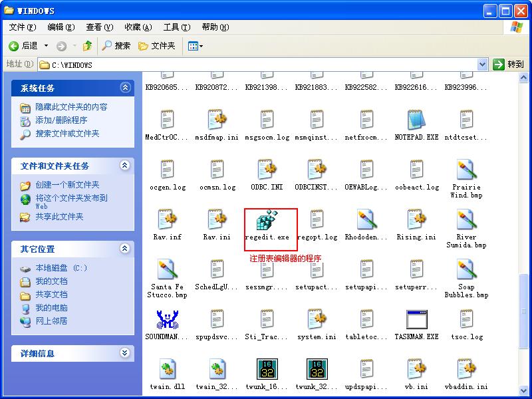Go to 网上邻居 location
The image size is (532, 399).
pos(51,321)
